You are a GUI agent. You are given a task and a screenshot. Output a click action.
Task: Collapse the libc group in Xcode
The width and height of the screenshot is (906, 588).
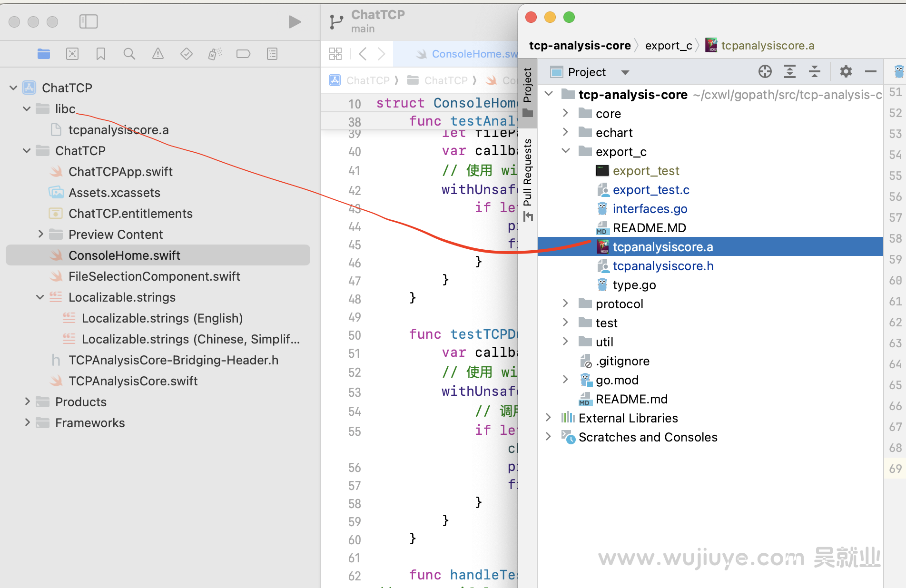pos(27,108)
